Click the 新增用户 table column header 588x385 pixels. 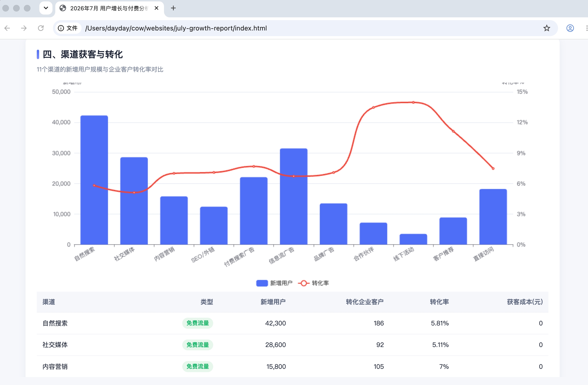[x=273, y=302]
